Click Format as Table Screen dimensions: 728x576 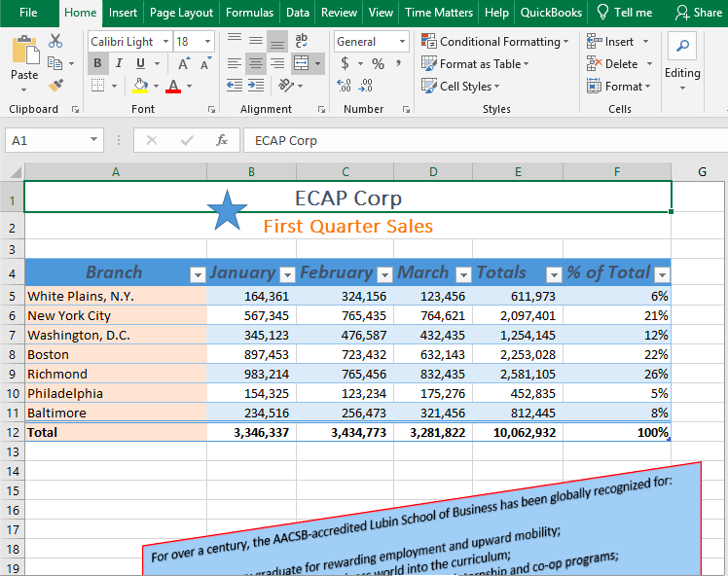[x=475, y=63]
